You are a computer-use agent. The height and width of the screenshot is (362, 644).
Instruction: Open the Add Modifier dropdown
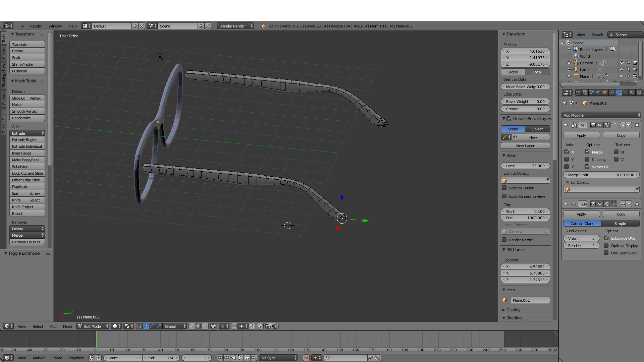[x=601, y=115]
